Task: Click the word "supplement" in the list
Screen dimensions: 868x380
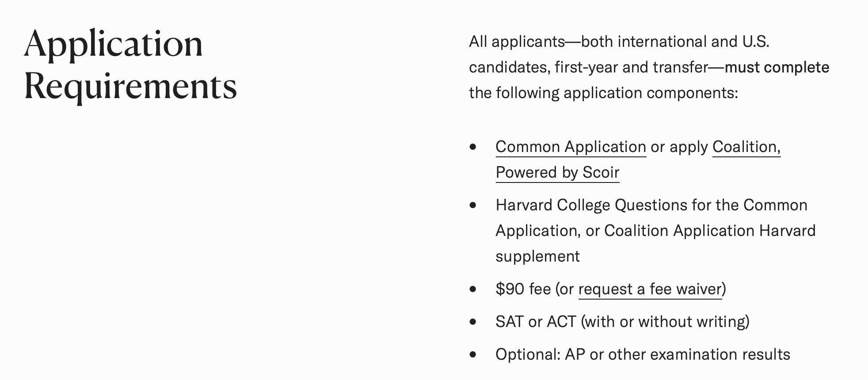Action: (537, 256)
